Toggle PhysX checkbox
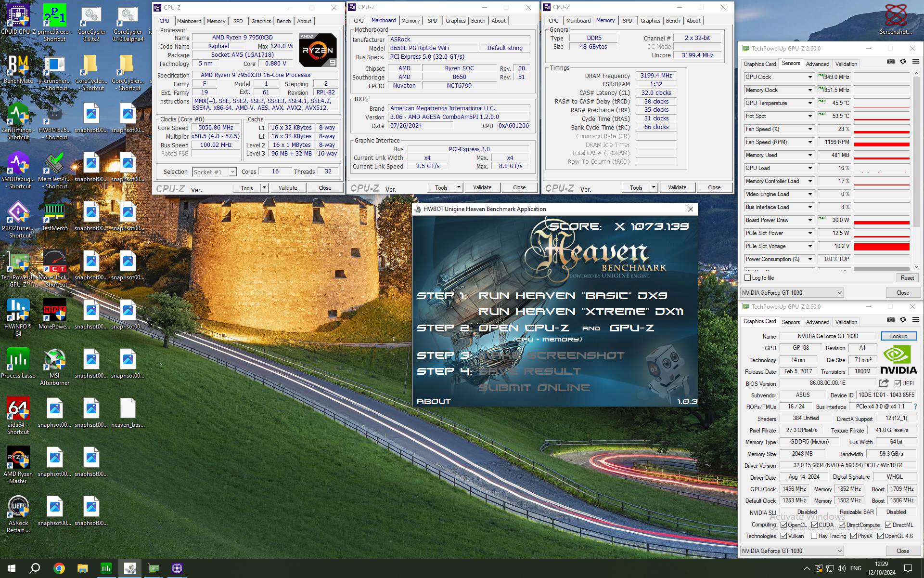 coord(853,536)
